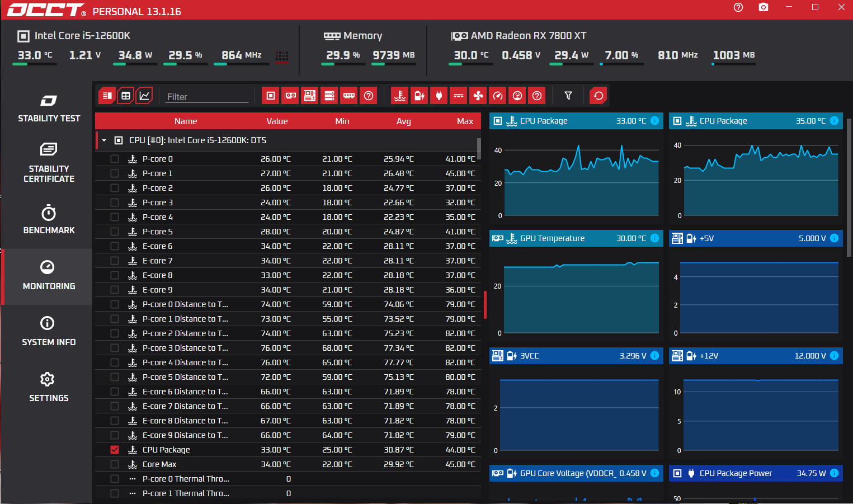Toggle the voltage reading filter
The width and height of the screenshot is (853, 504).
[420, 96]
